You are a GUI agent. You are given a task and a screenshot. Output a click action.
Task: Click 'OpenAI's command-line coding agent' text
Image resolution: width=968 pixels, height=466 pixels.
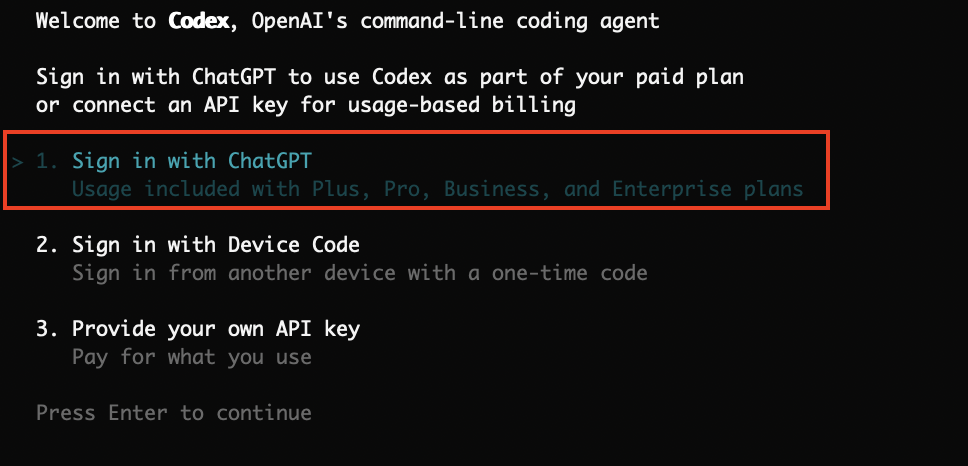click(453, 21)
